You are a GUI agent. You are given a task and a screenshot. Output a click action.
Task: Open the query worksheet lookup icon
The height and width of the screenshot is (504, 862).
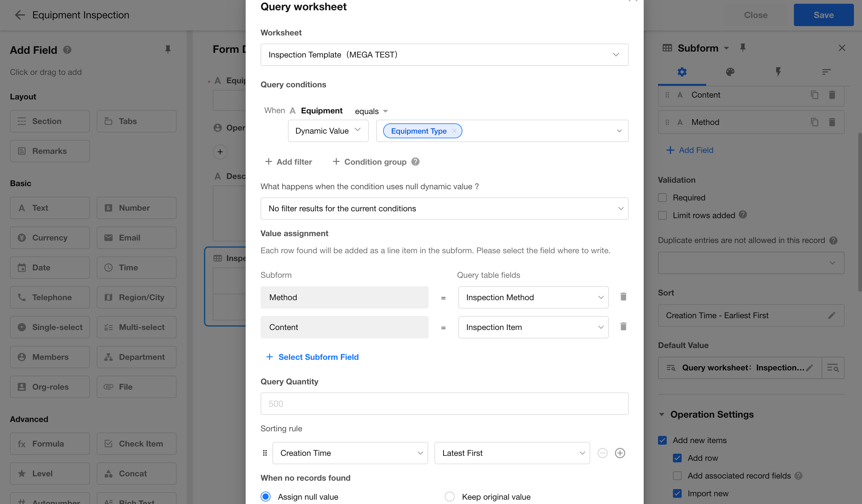[833, 368]
